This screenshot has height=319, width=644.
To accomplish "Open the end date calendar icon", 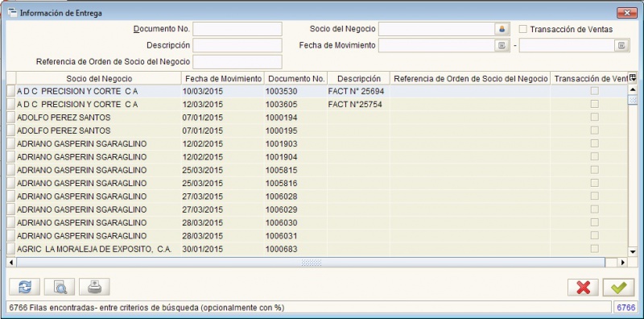I will point(621,45).
